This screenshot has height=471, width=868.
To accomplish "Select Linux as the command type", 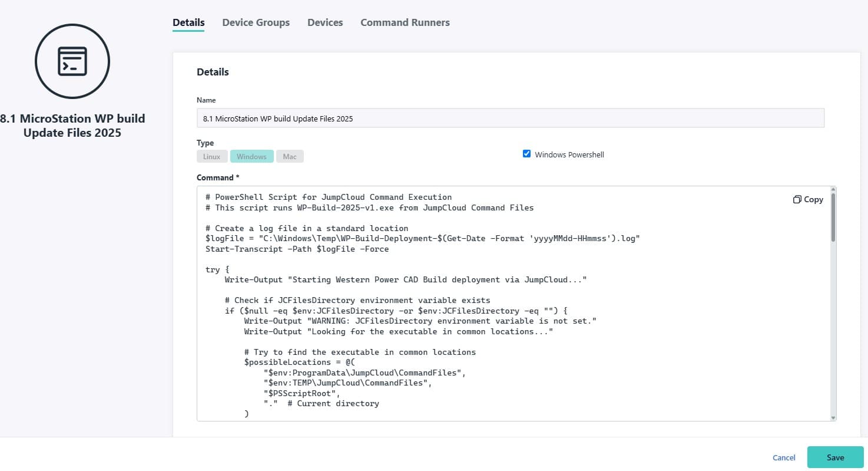I will [212, 156].
